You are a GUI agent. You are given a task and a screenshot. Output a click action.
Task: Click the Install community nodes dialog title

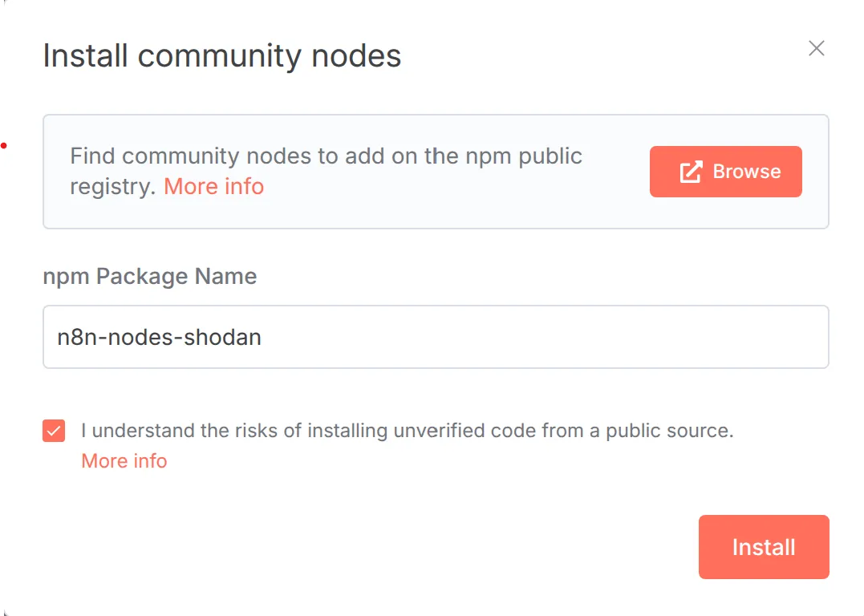tap(222, 55)
